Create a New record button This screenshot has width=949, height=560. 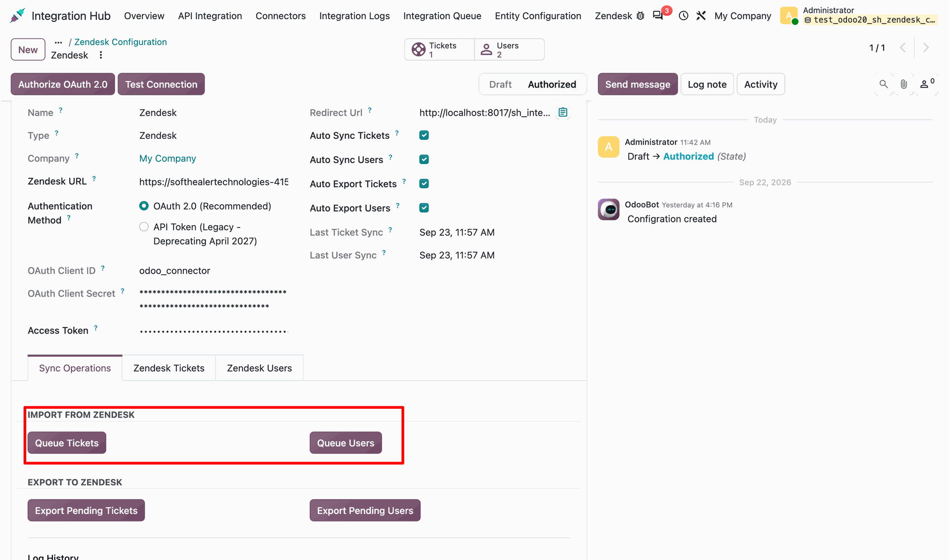pos(28,49)
